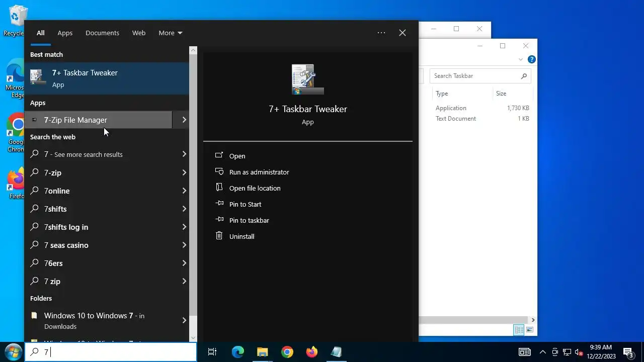Click the Explorer horizontal scrollbar right arrow
Viewport: 644px width, 362px height.
coord(533,320)
